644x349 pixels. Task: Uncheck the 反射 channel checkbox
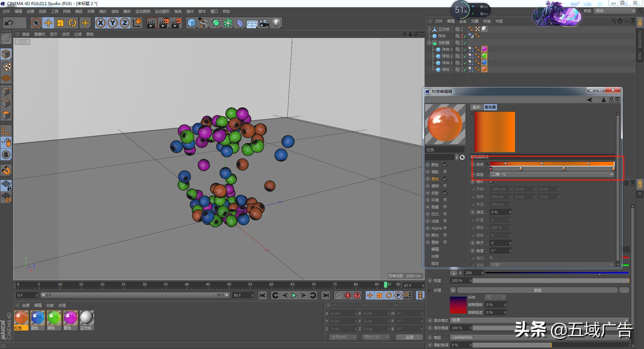[x=445, y=193]
